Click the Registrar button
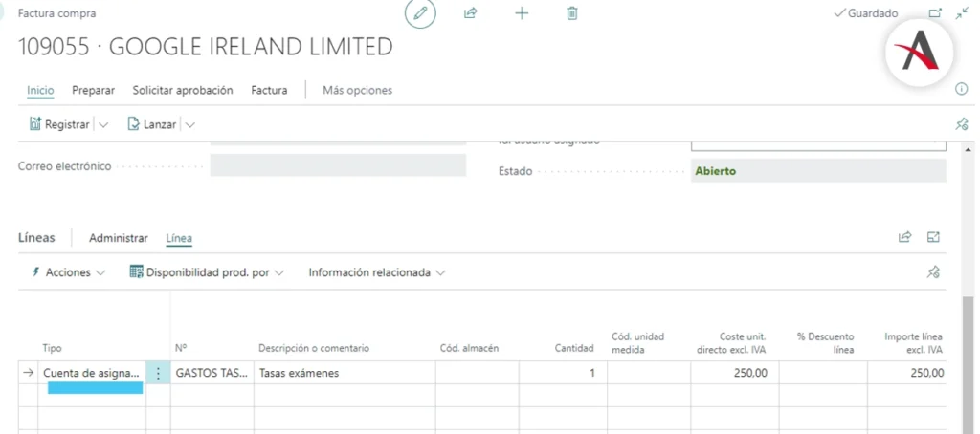Viewport: 980px width, 434px height. [59, 124]
